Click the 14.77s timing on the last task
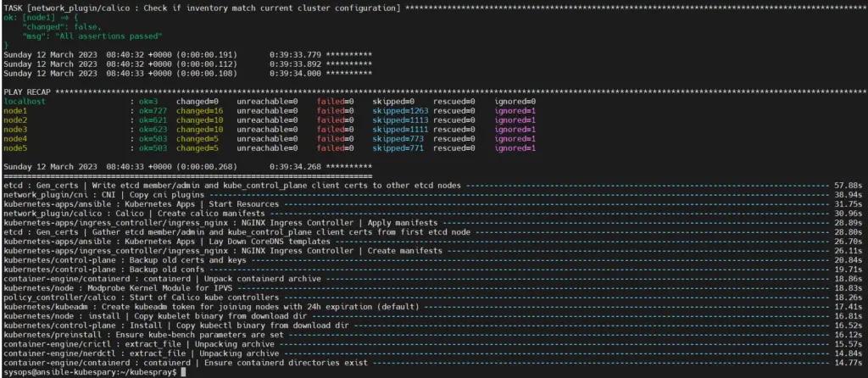 coord(848,363)
